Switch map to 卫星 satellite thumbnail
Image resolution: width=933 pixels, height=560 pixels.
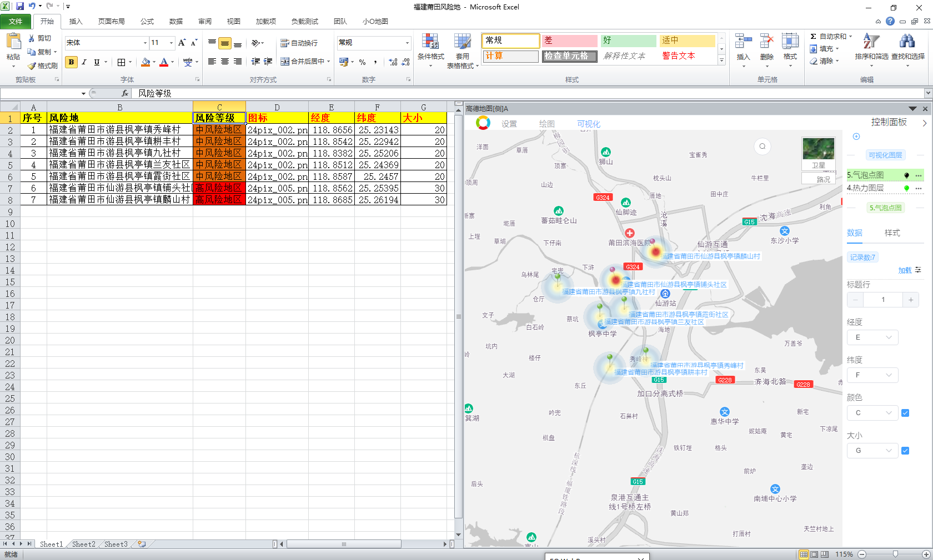coord(818,154)
